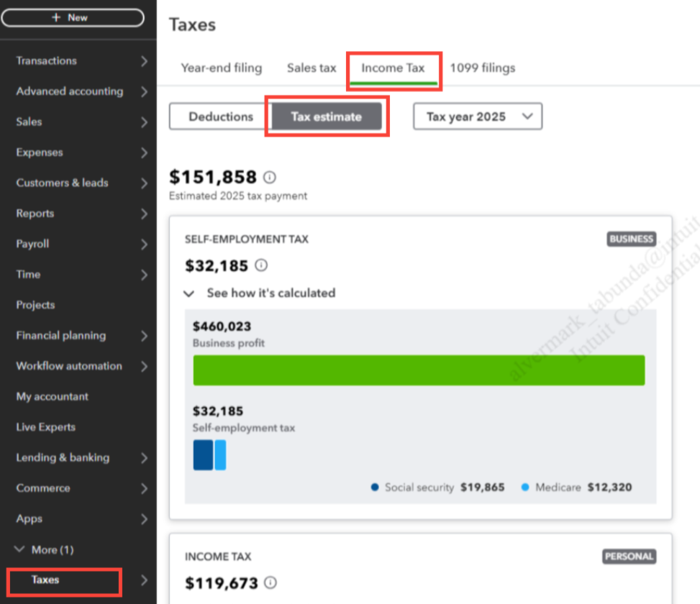700x604 pixels.
Task: Open Customers & leads section
Action: 62,183
